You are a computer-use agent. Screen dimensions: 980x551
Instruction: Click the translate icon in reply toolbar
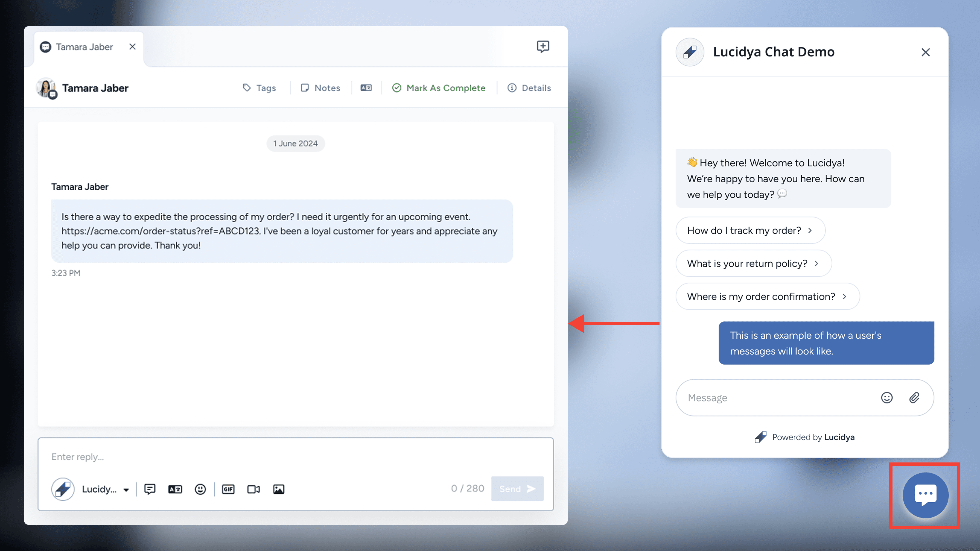[x=175, y=489]
